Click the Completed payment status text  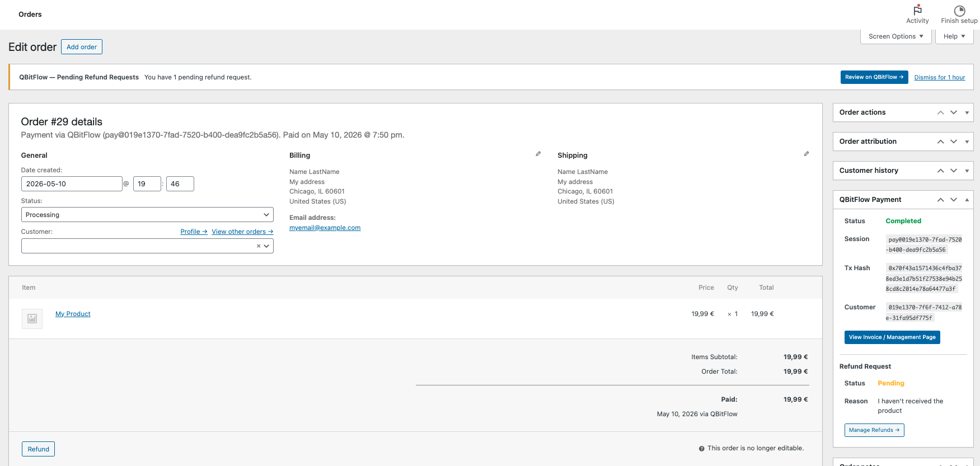[903, 221]
